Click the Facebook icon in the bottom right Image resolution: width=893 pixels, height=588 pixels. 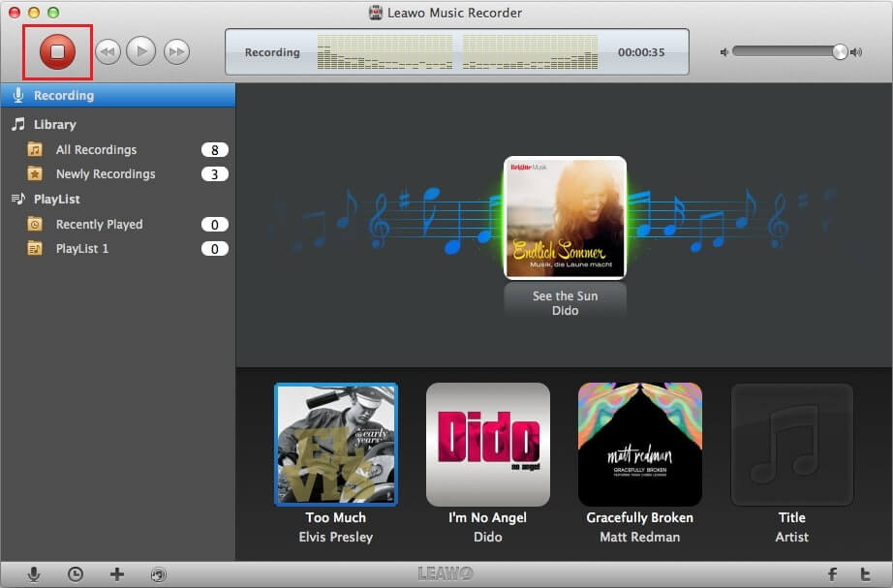pyautogui.click(x=831, y=574)
